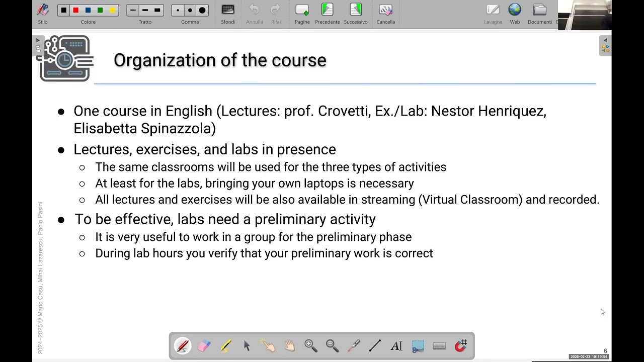Image resolution: width=644 pixels, height=362 pixels.
Task: Expand the left page thumbnails panel
Action: [38, 45]
